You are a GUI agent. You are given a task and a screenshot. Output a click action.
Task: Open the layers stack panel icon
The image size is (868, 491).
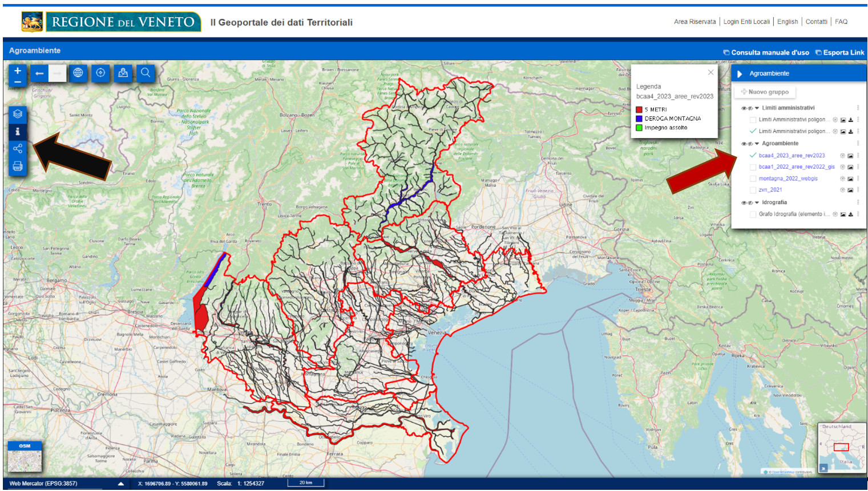(18, 114)
